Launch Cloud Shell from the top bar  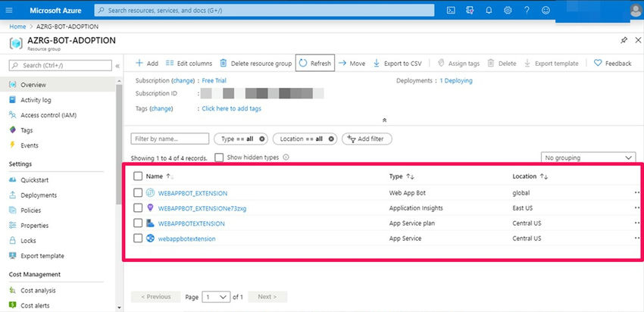click(451, 11)
